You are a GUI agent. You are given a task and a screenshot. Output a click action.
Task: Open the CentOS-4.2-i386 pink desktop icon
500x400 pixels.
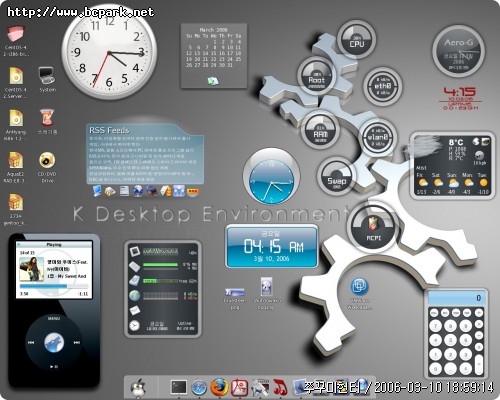click(x=16, y=34)
